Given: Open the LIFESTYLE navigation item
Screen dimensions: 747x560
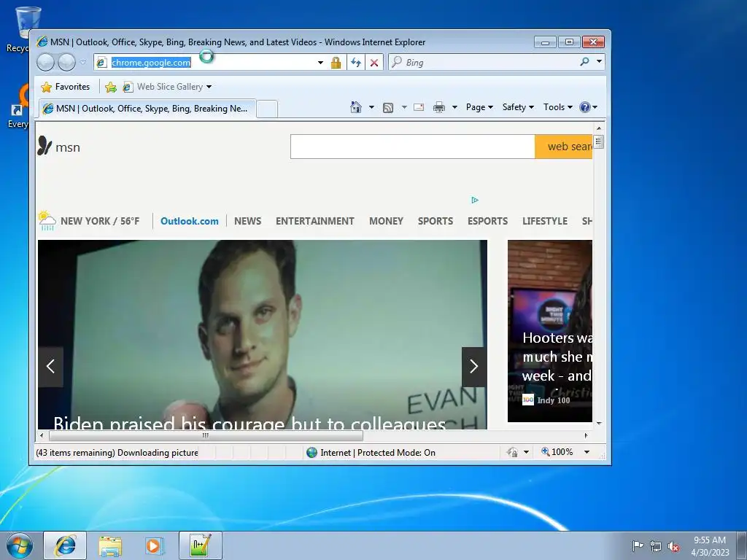Looking at the screenshot, I should (x=545, y=221).
